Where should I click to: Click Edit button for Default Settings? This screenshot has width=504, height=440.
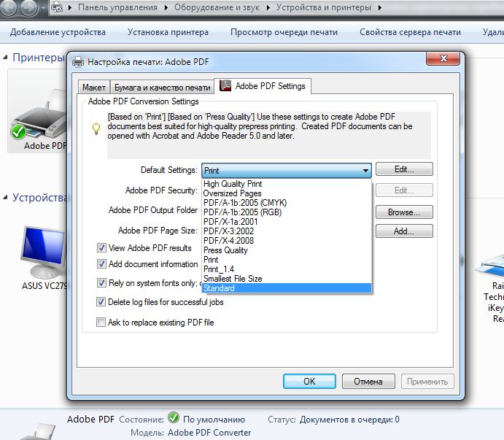[404, 169]
